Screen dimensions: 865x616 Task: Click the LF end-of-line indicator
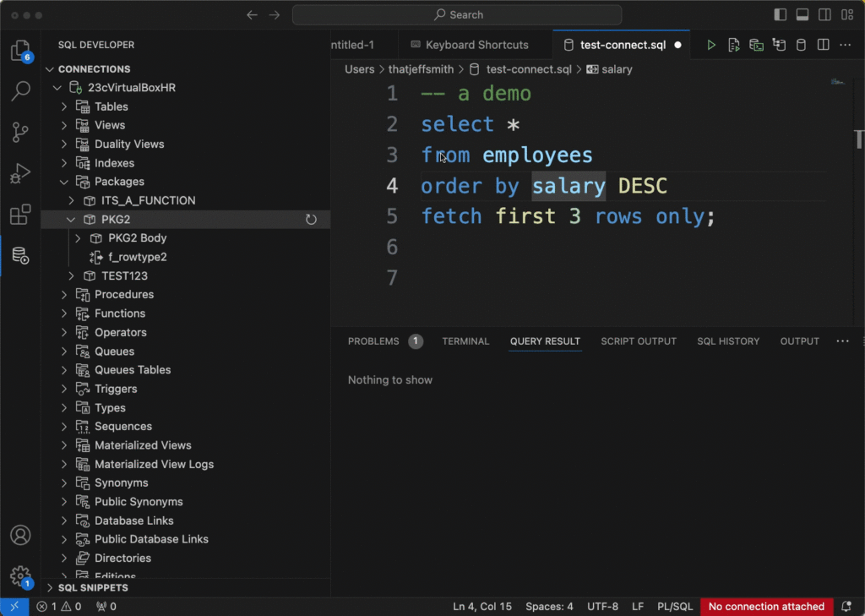tap(638, 607)
